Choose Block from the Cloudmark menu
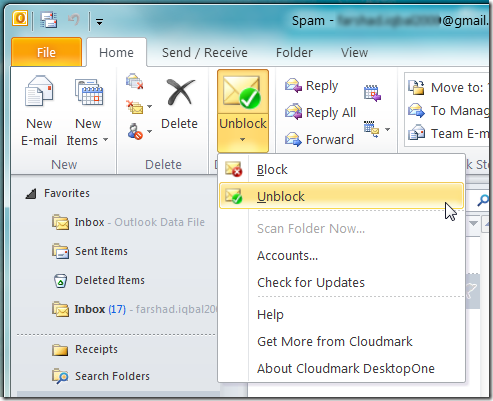Screen dimensions: 493x401 tap(341, 169)
